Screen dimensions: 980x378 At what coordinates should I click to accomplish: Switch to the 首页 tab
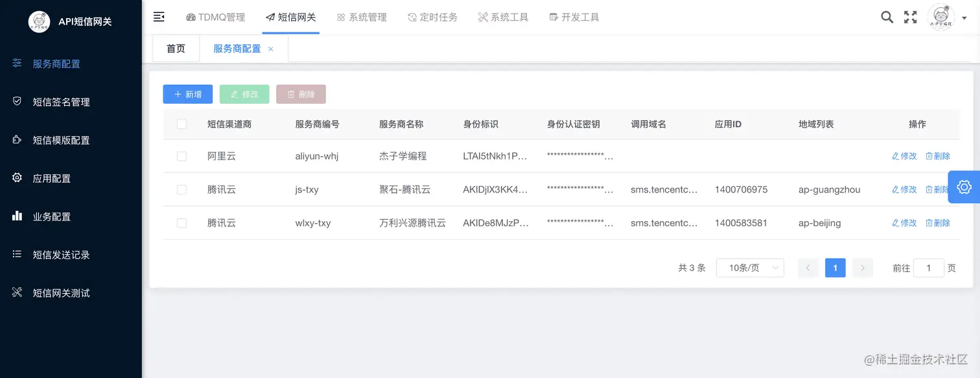tap(176, 48)
